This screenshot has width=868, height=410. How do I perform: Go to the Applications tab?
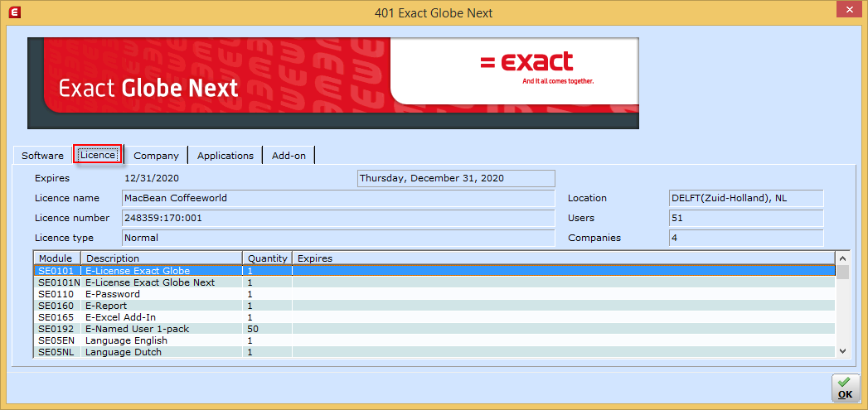[225, 156]
